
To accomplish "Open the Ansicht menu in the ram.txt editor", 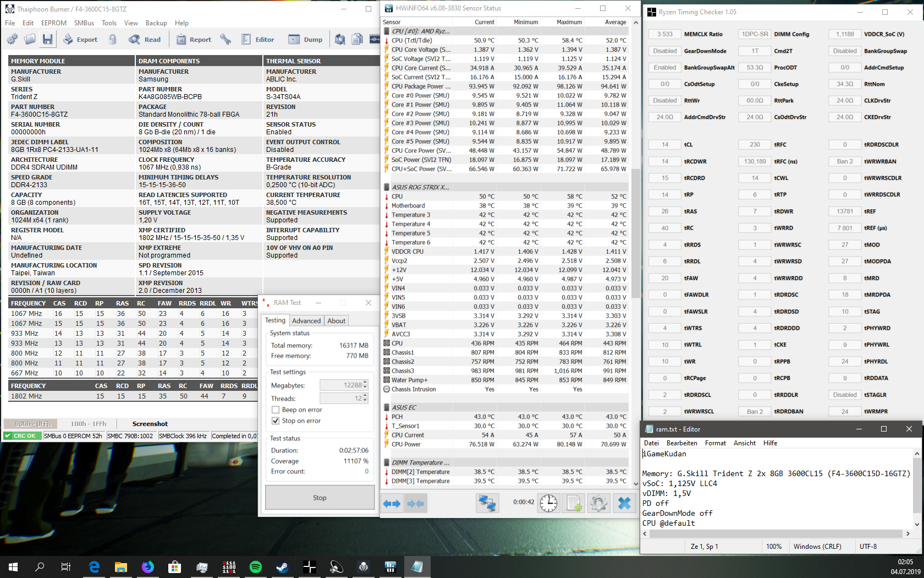I will 744,443.
